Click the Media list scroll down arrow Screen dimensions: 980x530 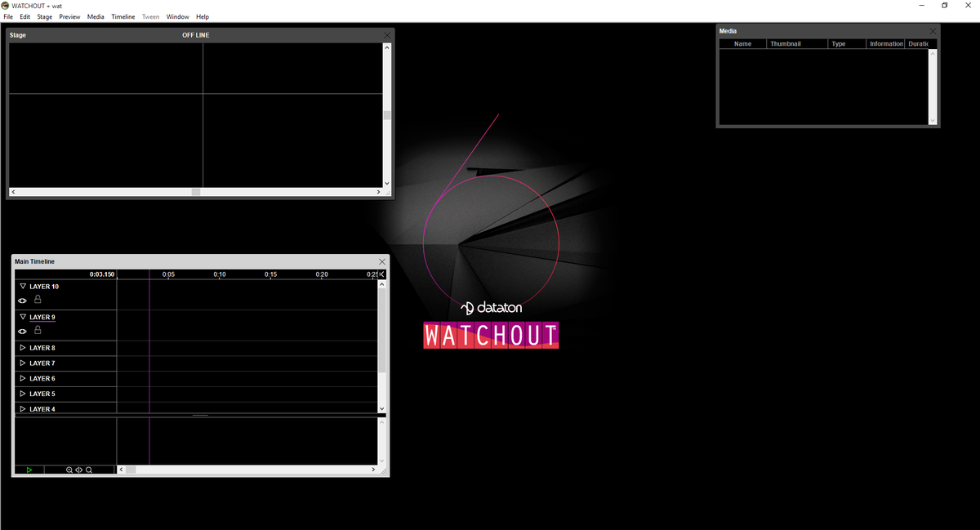[933, 121]
